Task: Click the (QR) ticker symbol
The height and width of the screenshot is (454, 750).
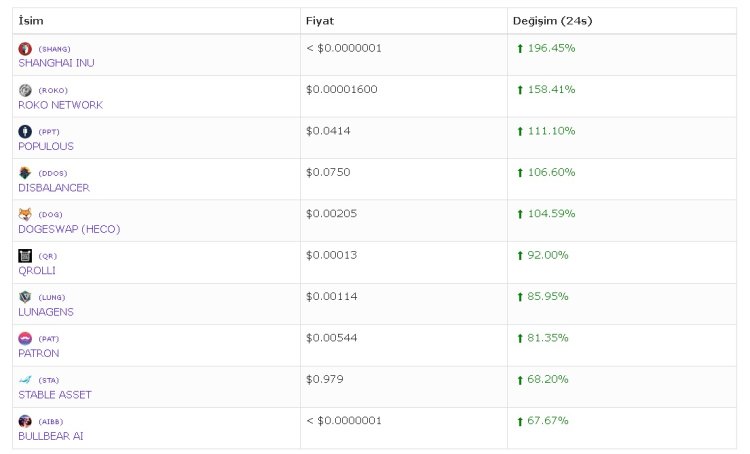Action: [x=47, y=256]
